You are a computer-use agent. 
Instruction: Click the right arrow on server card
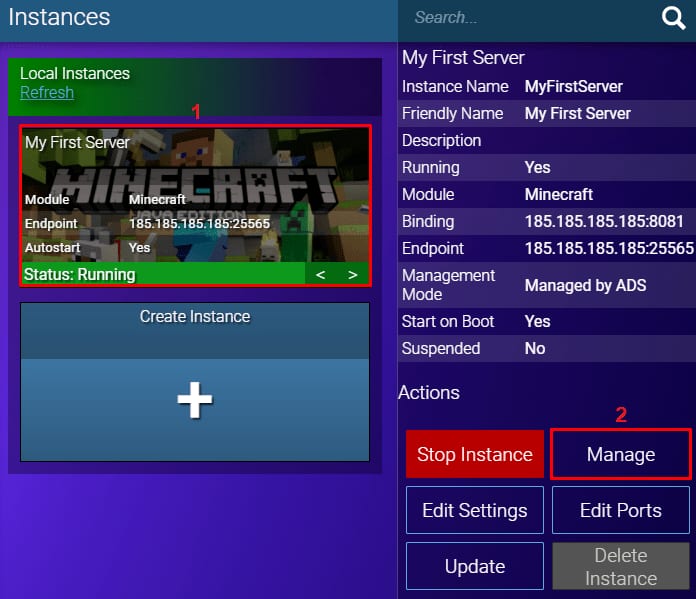point(352,274)
